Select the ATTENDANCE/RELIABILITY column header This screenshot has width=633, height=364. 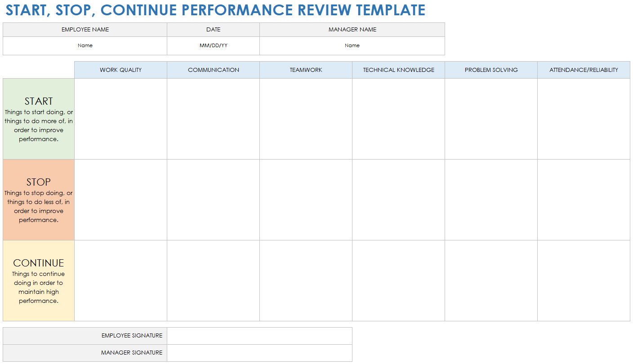pos(584,70)
